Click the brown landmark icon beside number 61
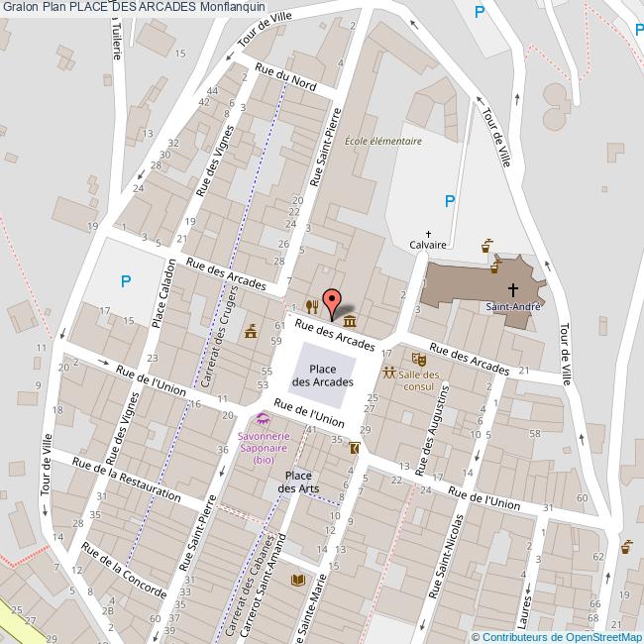The width and height of the screenshot is (644, 644). coord(251,330)
